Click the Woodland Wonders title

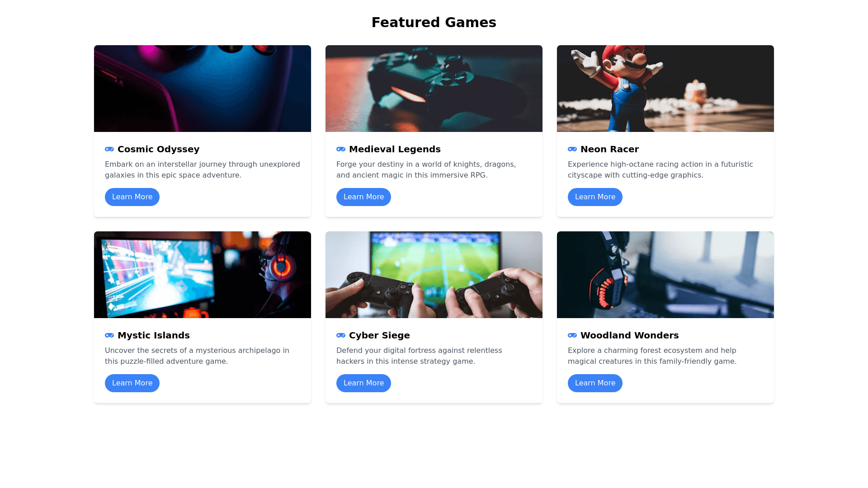point(629,335)
